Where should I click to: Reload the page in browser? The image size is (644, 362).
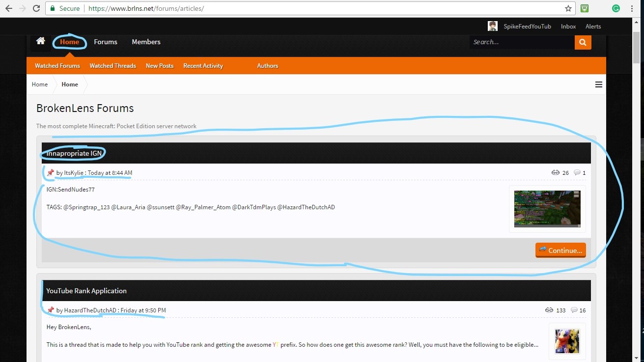pos(36,8)
